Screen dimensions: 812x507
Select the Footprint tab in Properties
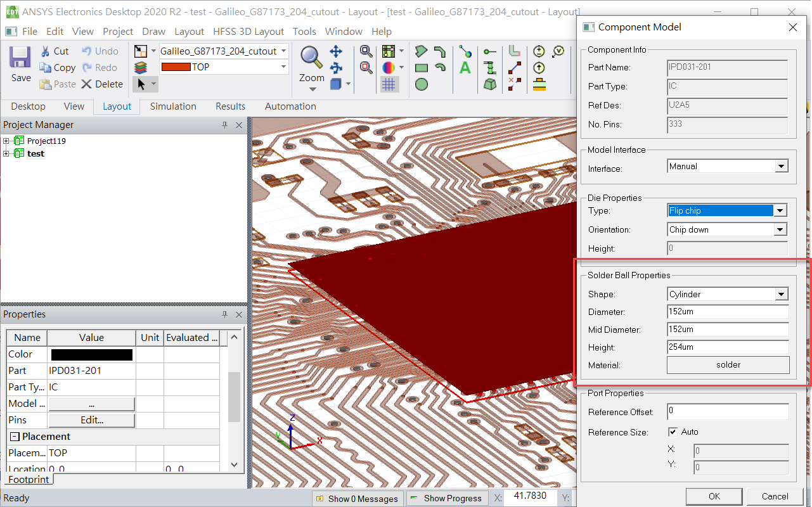tap(29, 480)
